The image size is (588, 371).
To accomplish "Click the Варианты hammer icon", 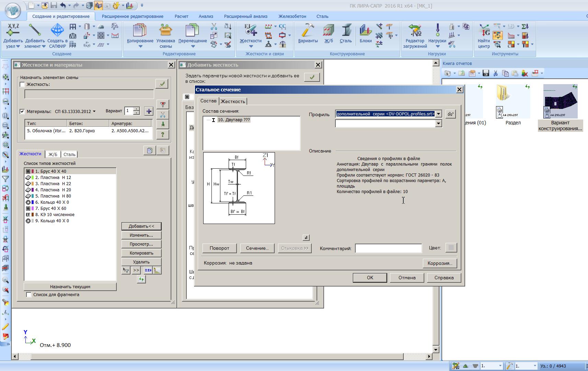I will (308, 32).
